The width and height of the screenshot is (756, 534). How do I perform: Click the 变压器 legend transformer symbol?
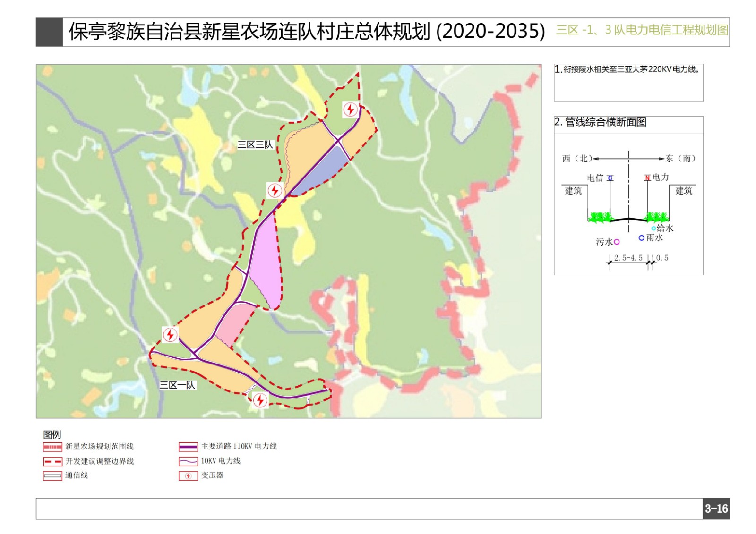click(188, 476)
